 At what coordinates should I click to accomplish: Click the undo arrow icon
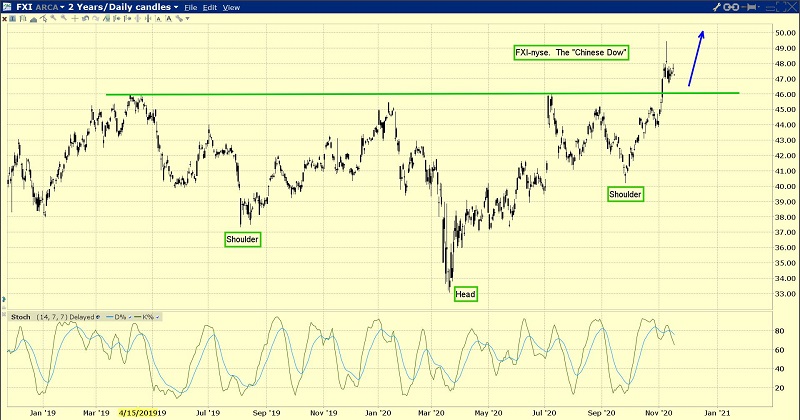[x=85, y=19]
